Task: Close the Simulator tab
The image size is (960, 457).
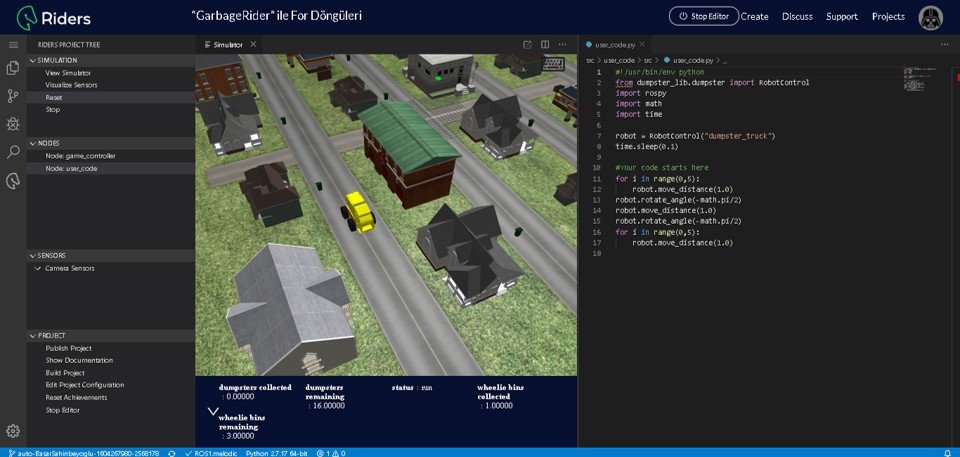Action: click(253, 45)
